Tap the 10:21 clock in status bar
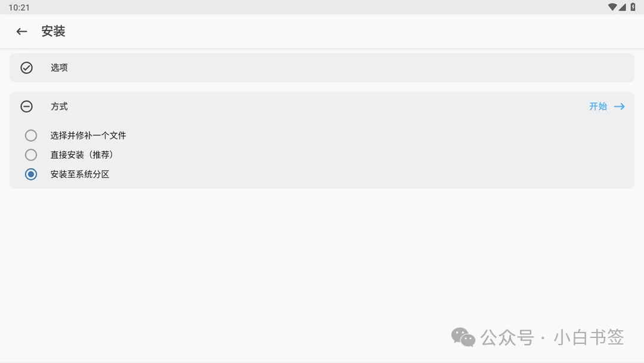The width and height of the screenshot is (644, 363). [19, 7]
